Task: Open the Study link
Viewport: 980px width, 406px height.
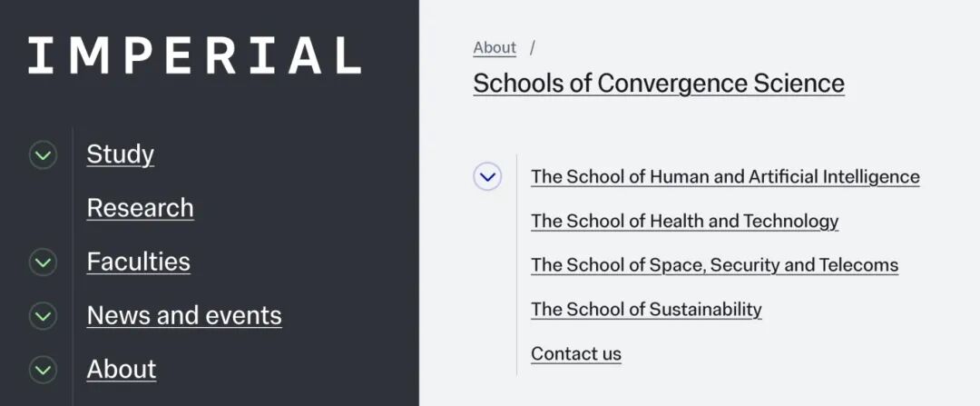Action: pos(120,154)
